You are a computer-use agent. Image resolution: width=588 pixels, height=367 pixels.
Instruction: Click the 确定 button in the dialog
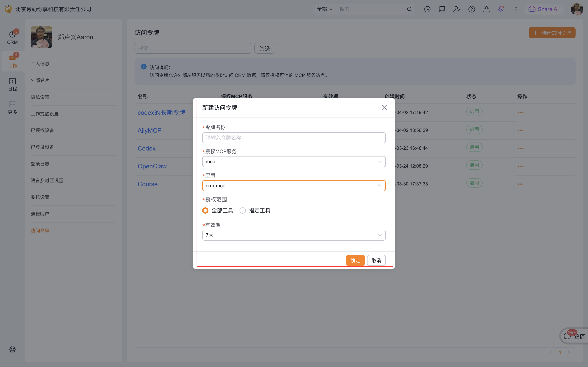coord(355,260)
